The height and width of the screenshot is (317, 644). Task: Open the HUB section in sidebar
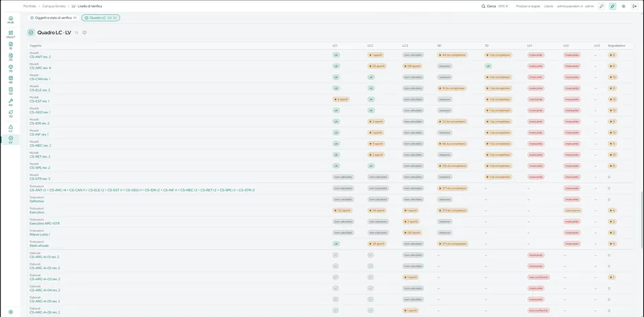[11, 19]
